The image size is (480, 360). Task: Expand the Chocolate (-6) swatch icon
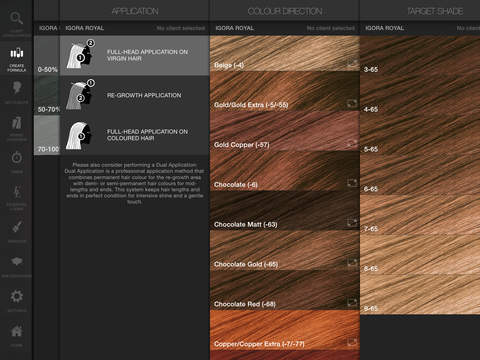point(352,183)
